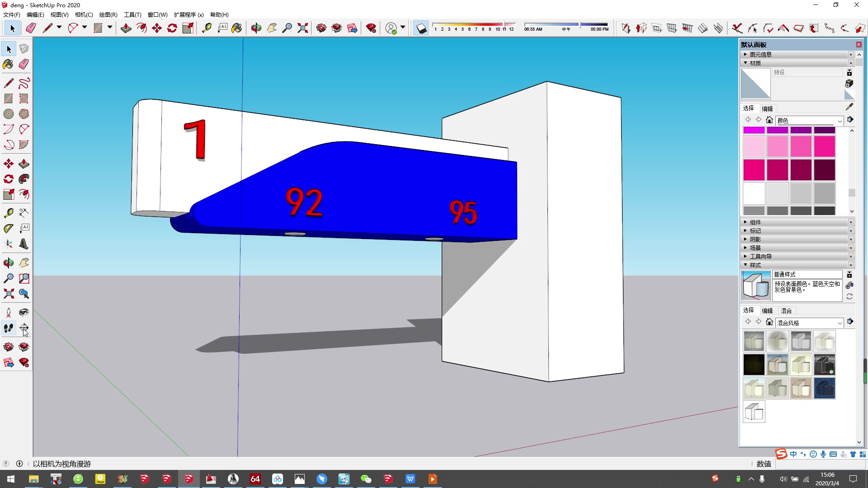Switch to 编辑 tab in materials panel
This screenshot has height=488, width=868.
(x=767, y=108)
